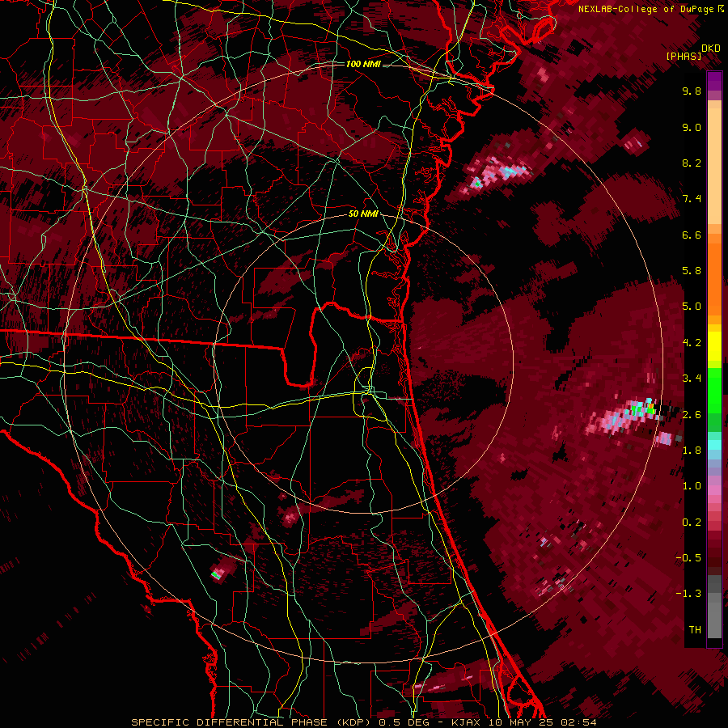The width and height of the screenshot is (728, 728).
Task: Select the 9.8 value on color scale
Action: pos(692,91)
